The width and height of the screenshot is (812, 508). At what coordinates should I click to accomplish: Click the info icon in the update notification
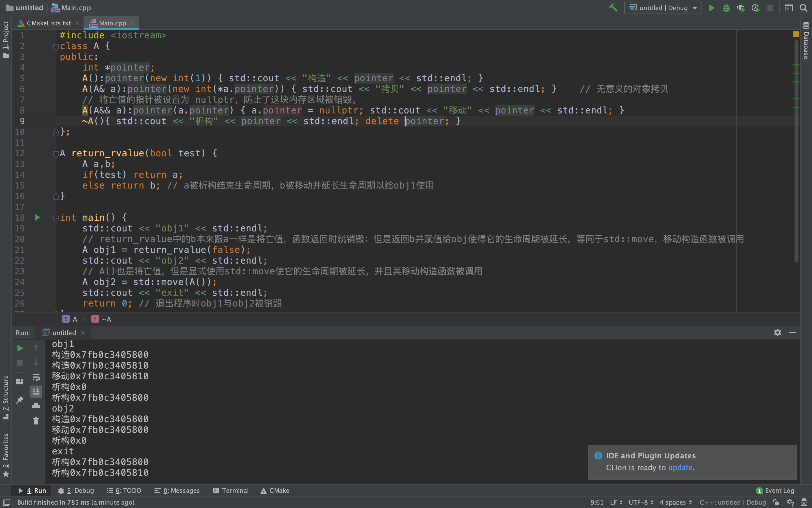598,456
